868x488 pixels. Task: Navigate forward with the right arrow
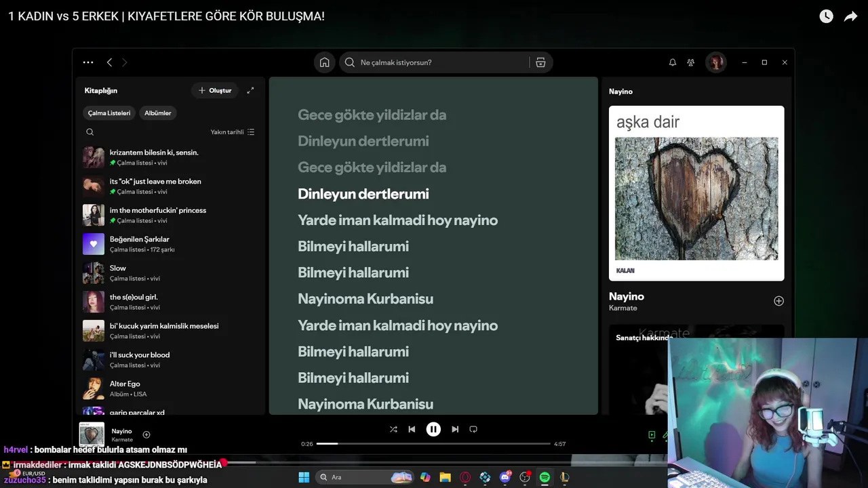(125, 62)
